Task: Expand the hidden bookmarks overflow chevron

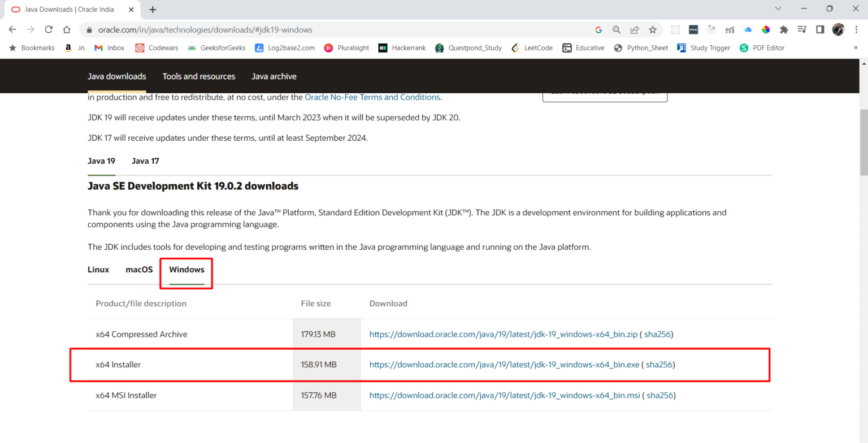Action: pos(856,48)
